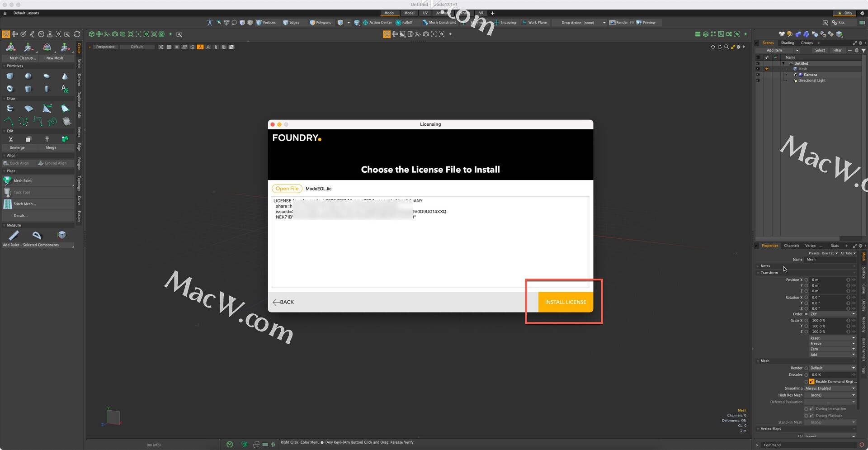
Task: Select the Cone primitive tool
Action: (x=65, y=76)
